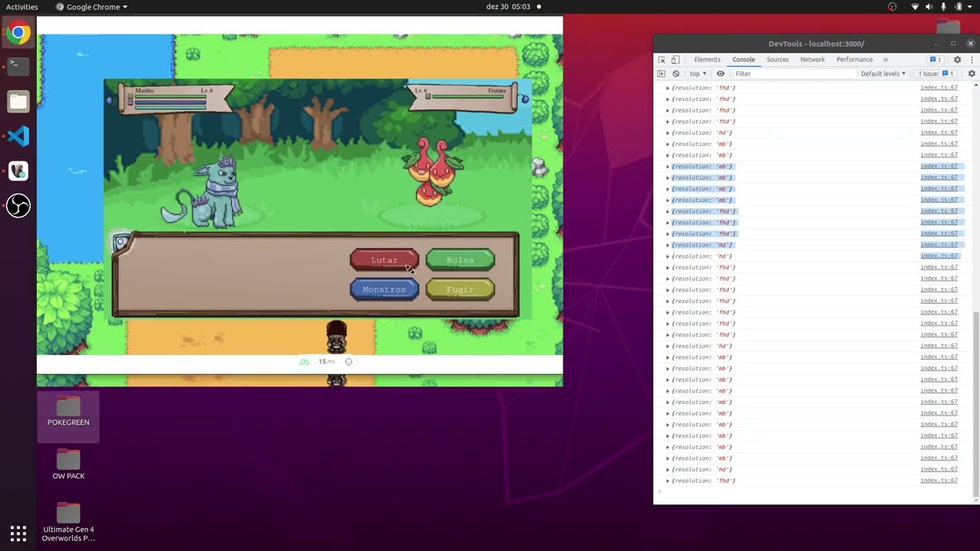Expand the more tabs chevron in DevTools
The height and width of the screenshot is (551, 980).
[x=886, y=60]
